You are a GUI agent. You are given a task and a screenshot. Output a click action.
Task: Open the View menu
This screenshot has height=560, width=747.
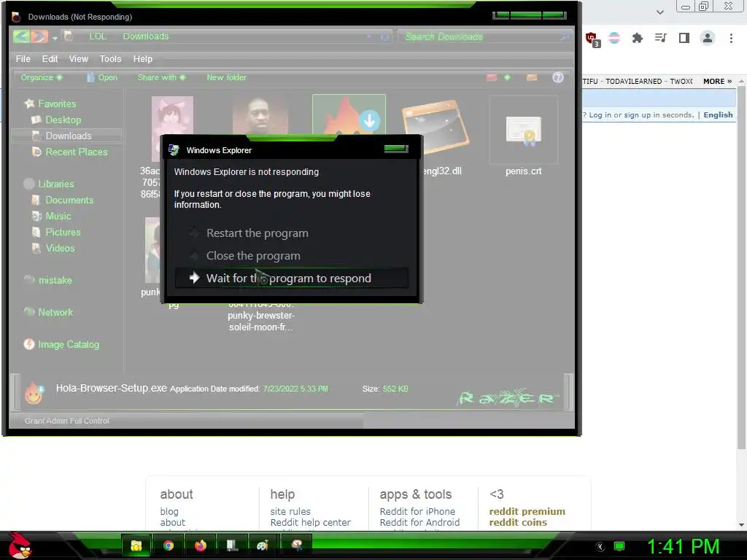click(79, 58)
